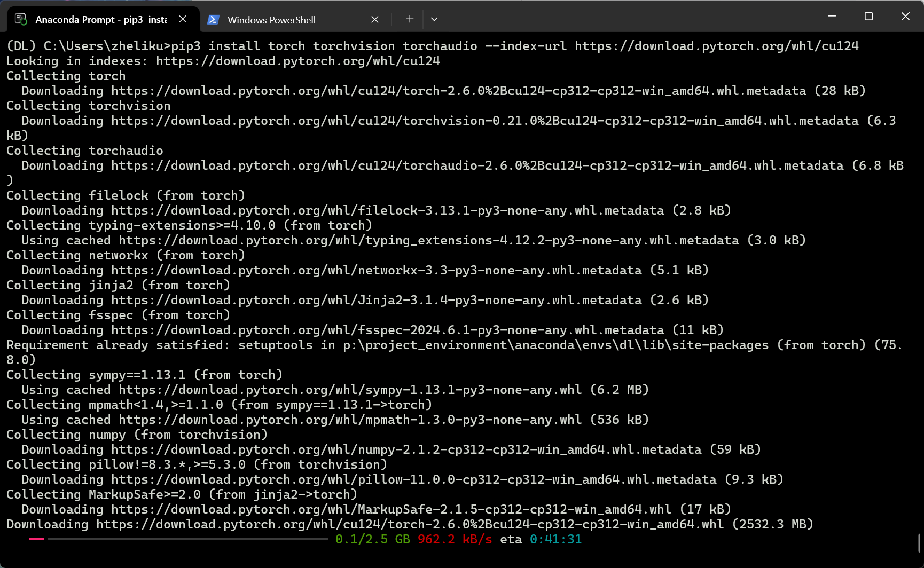The image size is (924, 568).
Task: Click 'Looking in indexes' index URL line
Action: coord(223,61)
